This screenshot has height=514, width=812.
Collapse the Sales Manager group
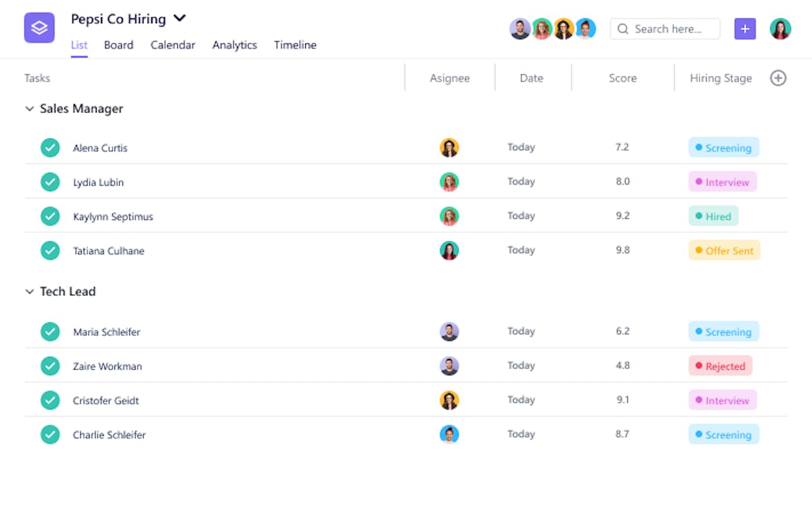point(29,108)
